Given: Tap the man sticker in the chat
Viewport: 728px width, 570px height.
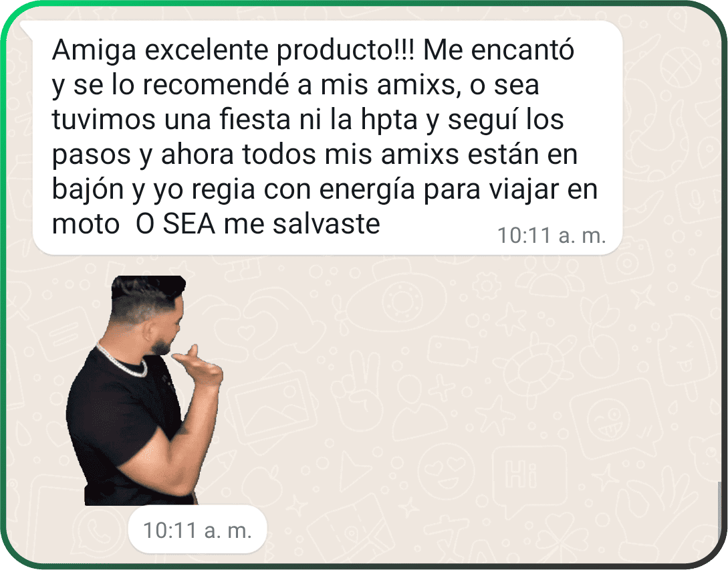Looking at the screenshot, I should (x=144, y=390).
